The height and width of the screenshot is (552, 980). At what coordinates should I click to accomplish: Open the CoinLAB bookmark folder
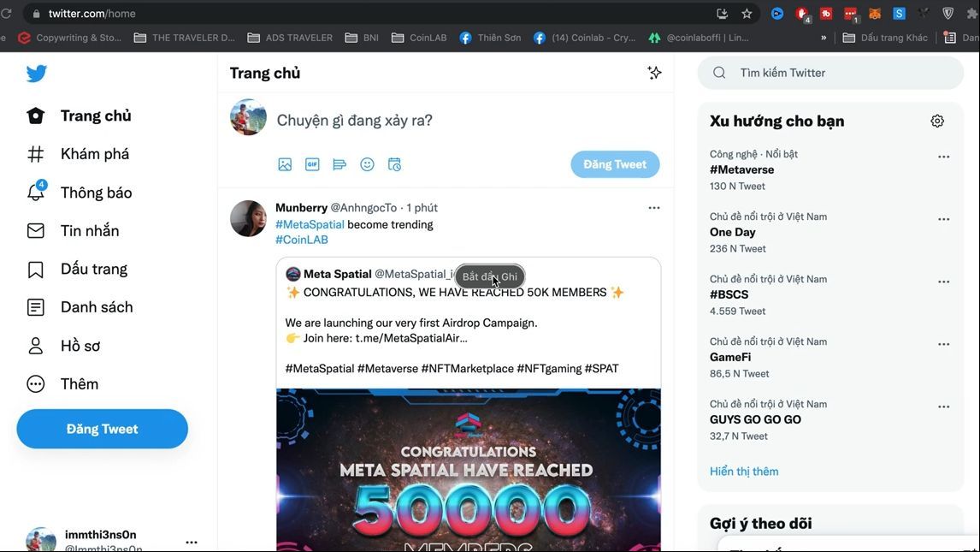click(419, 38)
